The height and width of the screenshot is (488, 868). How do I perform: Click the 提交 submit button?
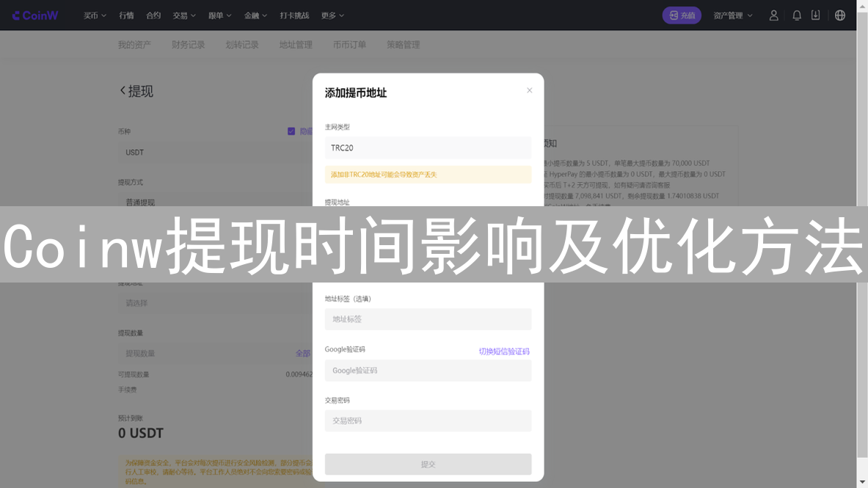(428, 465)
